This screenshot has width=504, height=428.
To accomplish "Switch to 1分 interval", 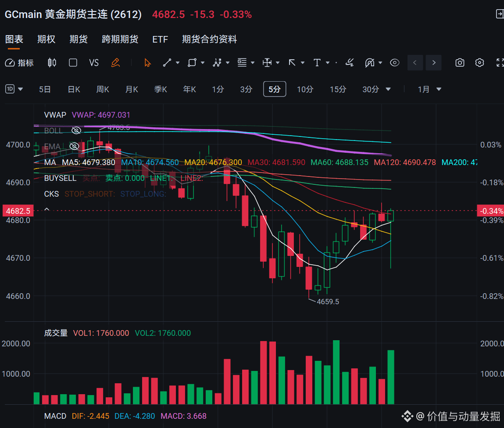I will coord(218,90).
